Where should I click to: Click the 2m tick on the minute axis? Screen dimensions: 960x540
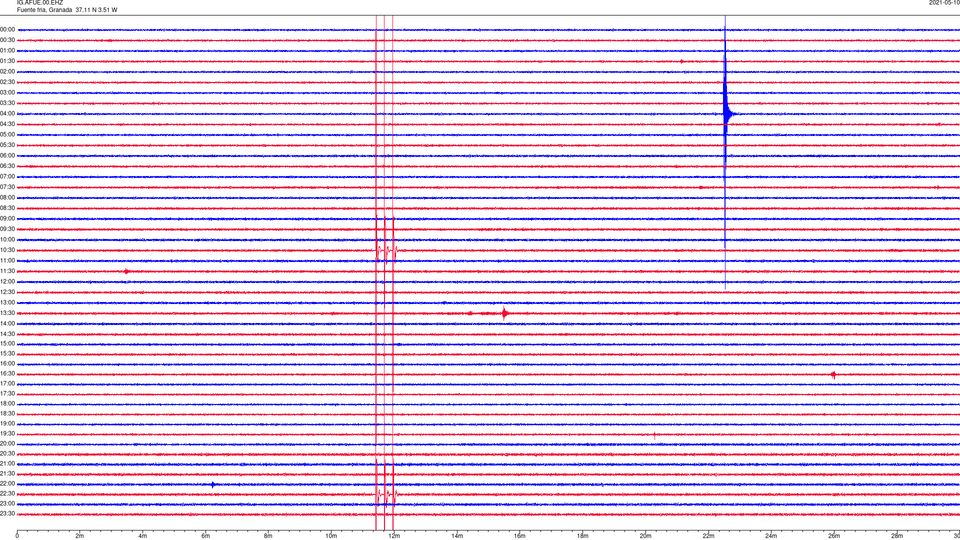(80, 536)
